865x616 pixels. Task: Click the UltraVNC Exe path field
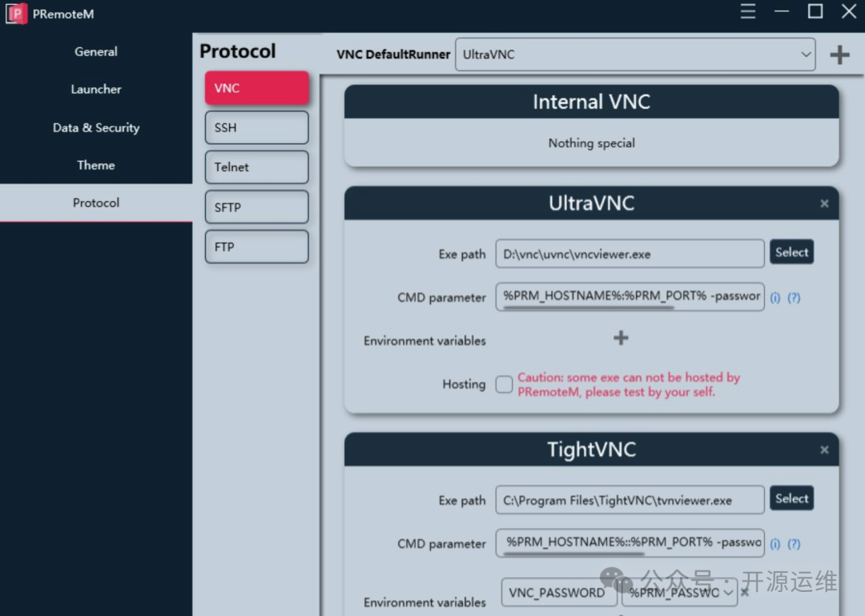pos(630,254)
